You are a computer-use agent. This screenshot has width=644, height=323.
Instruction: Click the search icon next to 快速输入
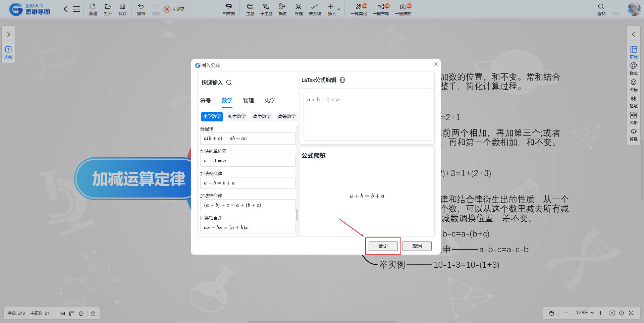tap(229, 83)
